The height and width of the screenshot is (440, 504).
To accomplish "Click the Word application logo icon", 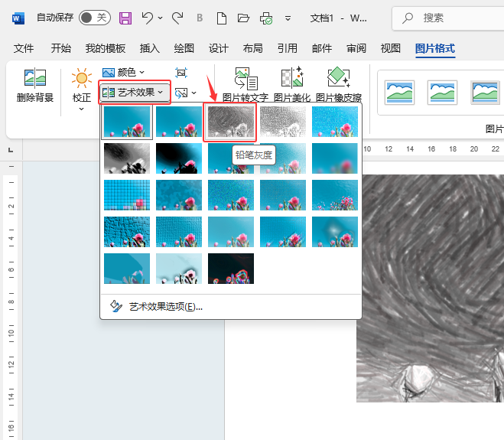I will 18,18.
